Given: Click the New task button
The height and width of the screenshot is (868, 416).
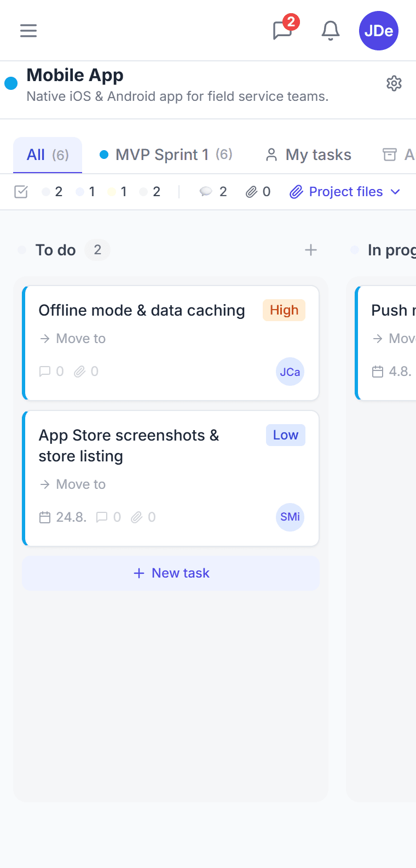Looking at the screenshot, I should coord(171,573).
